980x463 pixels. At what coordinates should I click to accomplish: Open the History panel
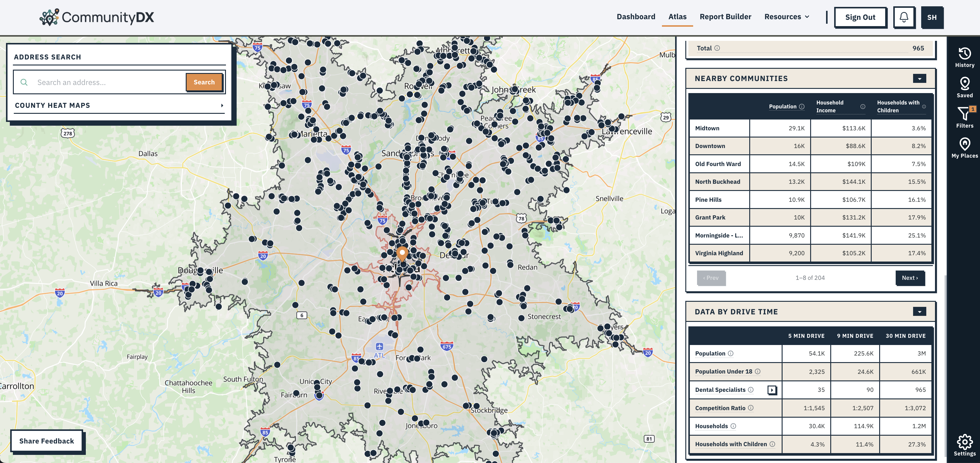tap(964, 57)
